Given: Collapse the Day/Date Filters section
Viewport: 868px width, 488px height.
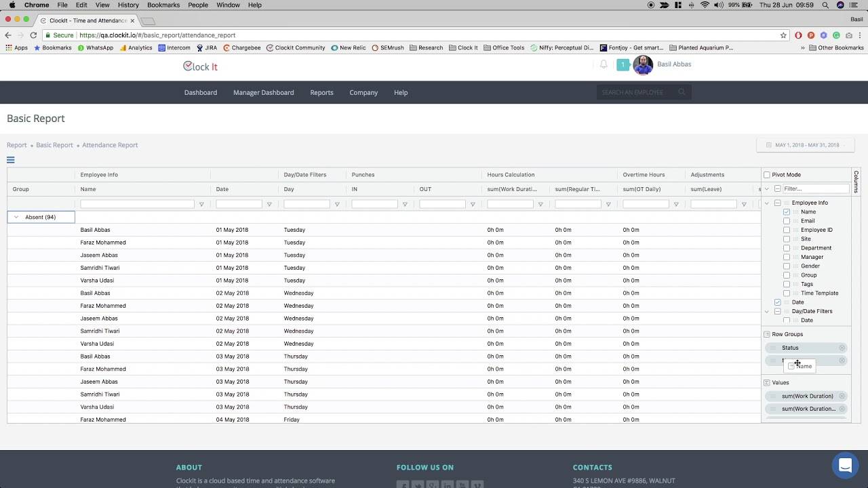Looking at the screenshot, I should tap(776, 310).
